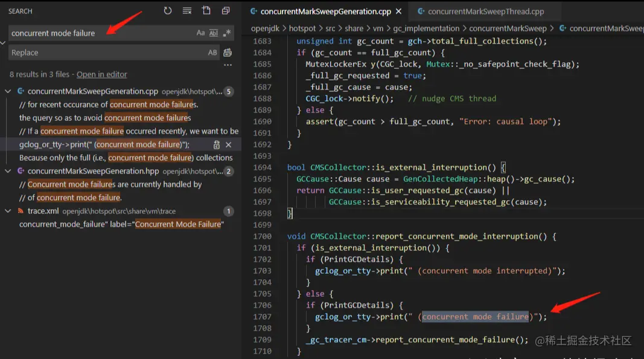Select result 'gclog_or_tty->print(" (concurrent mode failure)");'
Image resolution: width=644 pixels, height=359 pixels.
104,144
